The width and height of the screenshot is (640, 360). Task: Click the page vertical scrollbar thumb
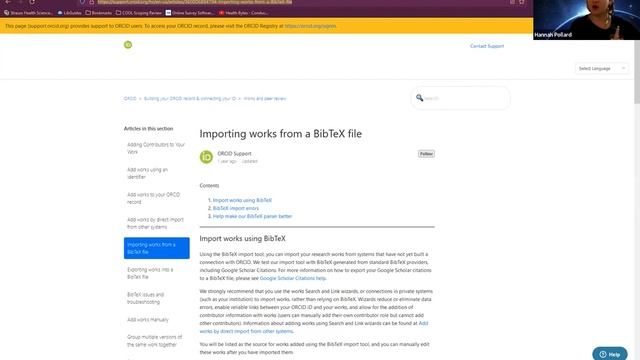(637, 72)
